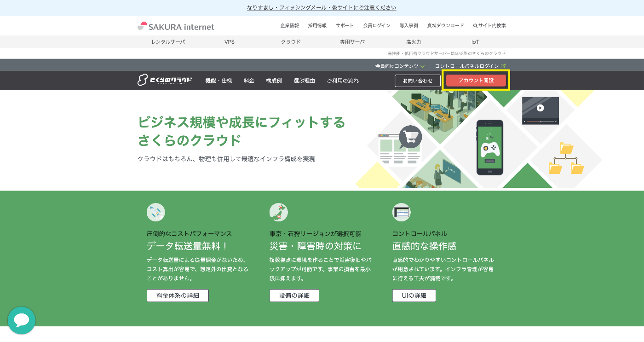The width and height of the screenshot is (644, 342).
Task: Click the お問い合わせ button
Action: coord(418,81)
